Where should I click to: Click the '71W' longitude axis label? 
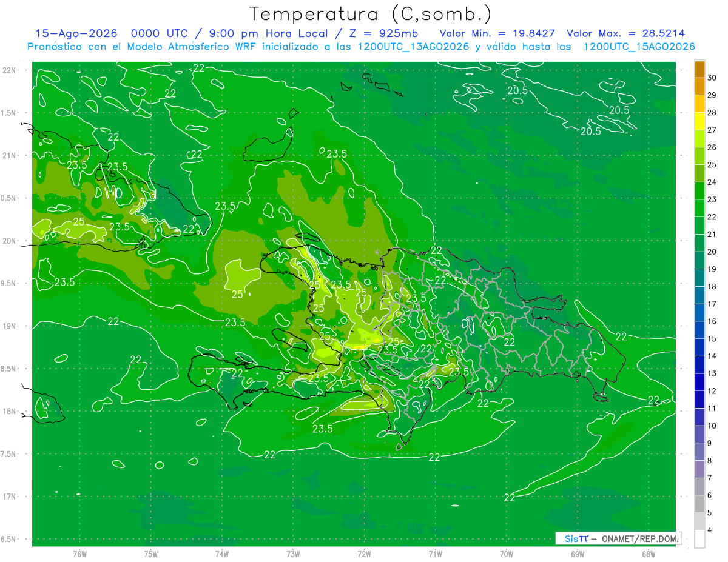[x=435, y=554]
